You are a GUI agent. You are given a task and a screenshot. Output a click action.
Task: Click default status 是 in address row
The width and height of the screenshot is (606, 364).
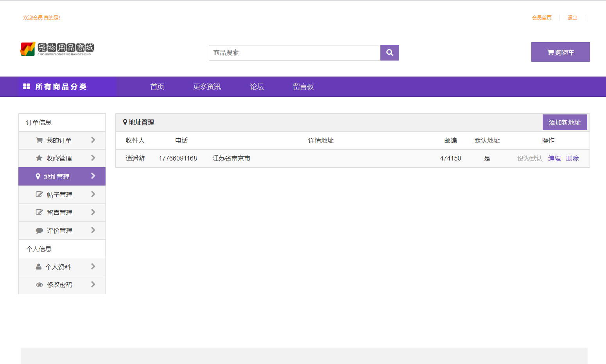487,158
